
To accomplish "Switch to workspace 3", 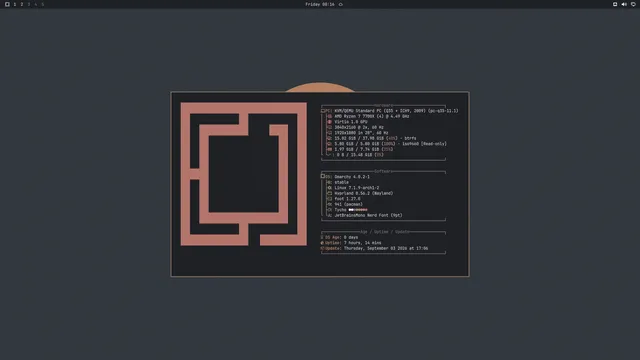I will (29, 4).
